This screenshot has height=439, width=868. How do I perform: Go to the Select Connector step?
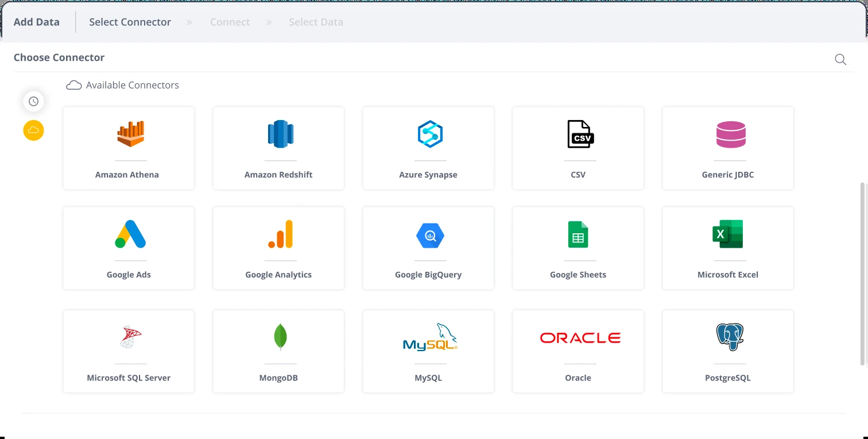pyautogui.click(x=130, y=22)
